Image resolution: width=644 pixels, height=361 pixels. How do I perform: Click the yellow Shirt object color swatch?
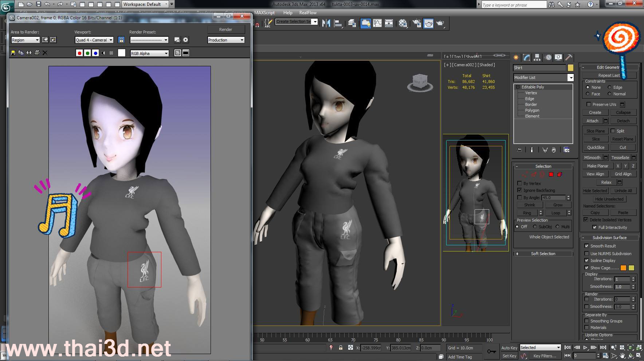pos(570,68)
